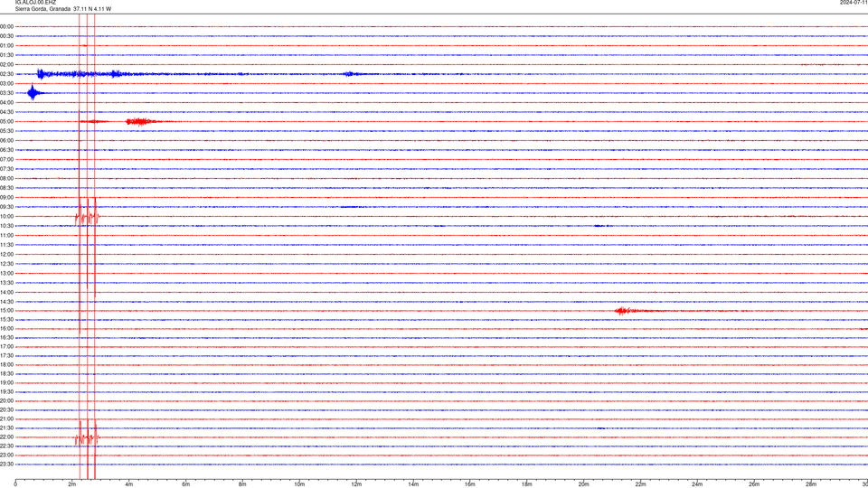Image resolution: width=868 pixels, height=488 pixels.
Task: Click the 00:30 time row label
Action: coord(6,36)
